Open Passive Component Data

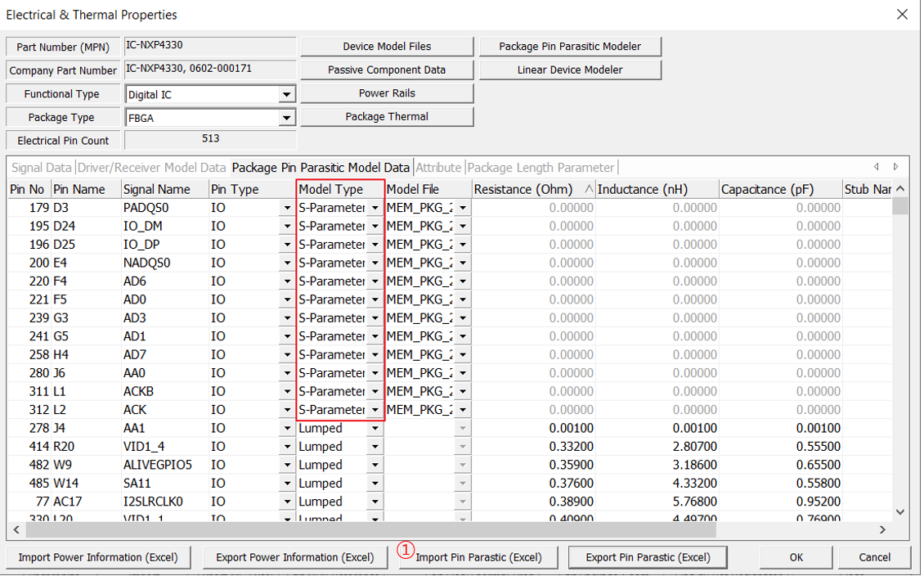pyautogui.click(x=386, y=70)
